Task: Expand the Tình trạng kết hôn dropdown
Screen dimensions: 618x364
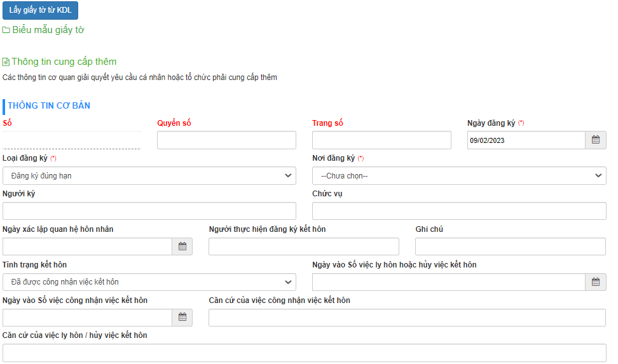Action: (149, 282)
